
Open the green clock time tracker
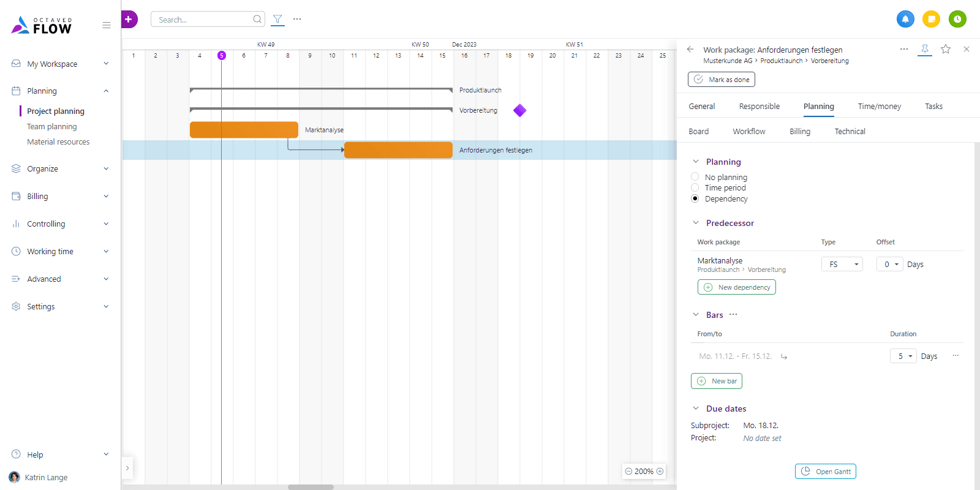[x=957, y=19]
